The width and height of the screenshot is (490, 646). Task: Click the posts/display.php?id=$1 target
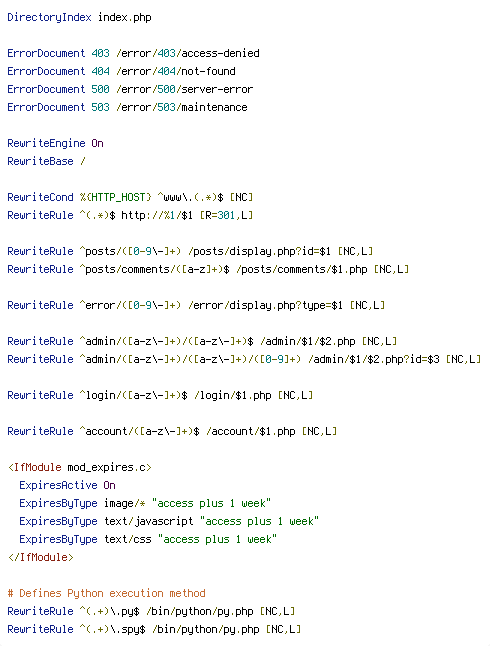(x=259, y=251)
